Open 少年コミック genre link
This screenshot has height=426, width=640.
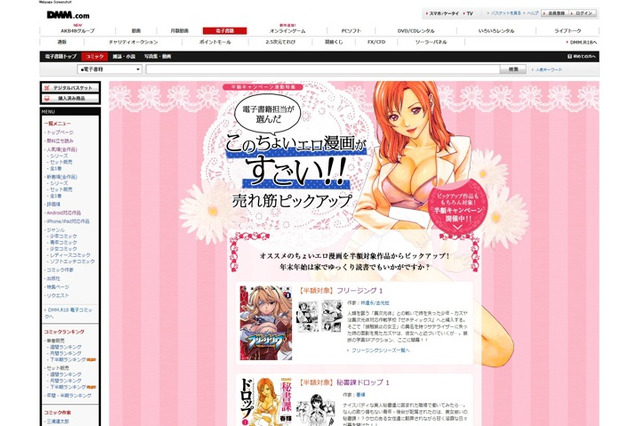63,236
